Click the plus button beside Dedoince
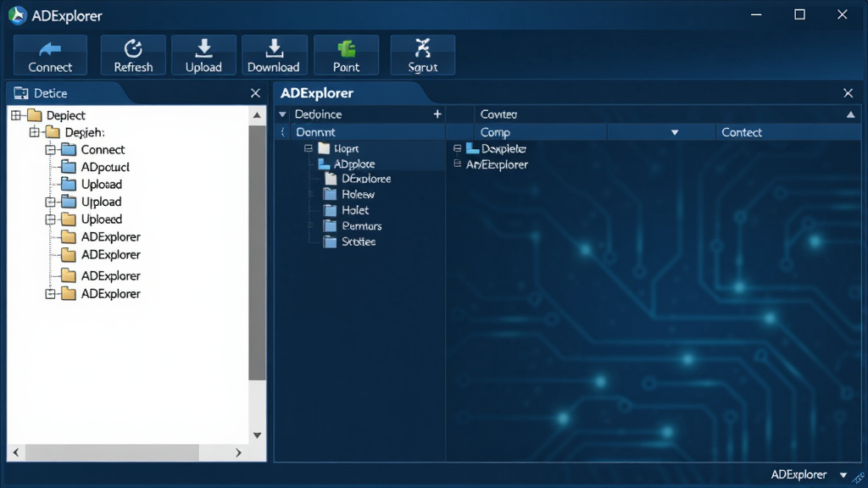This screenshot has width=868, height=488. pos(437,114)
